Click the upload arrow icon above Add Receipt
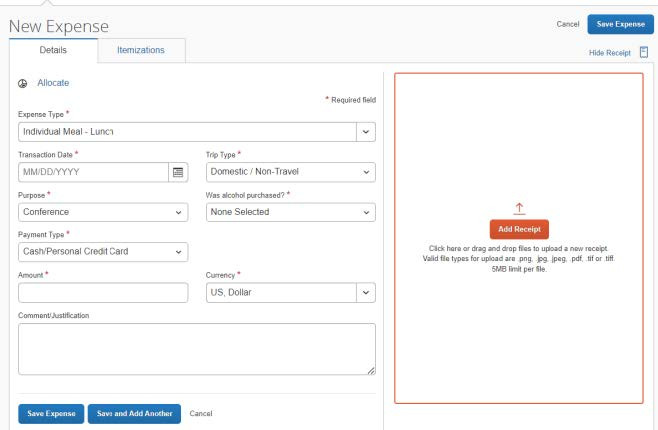This screenshot has width=658, height=430. (518, 207)
